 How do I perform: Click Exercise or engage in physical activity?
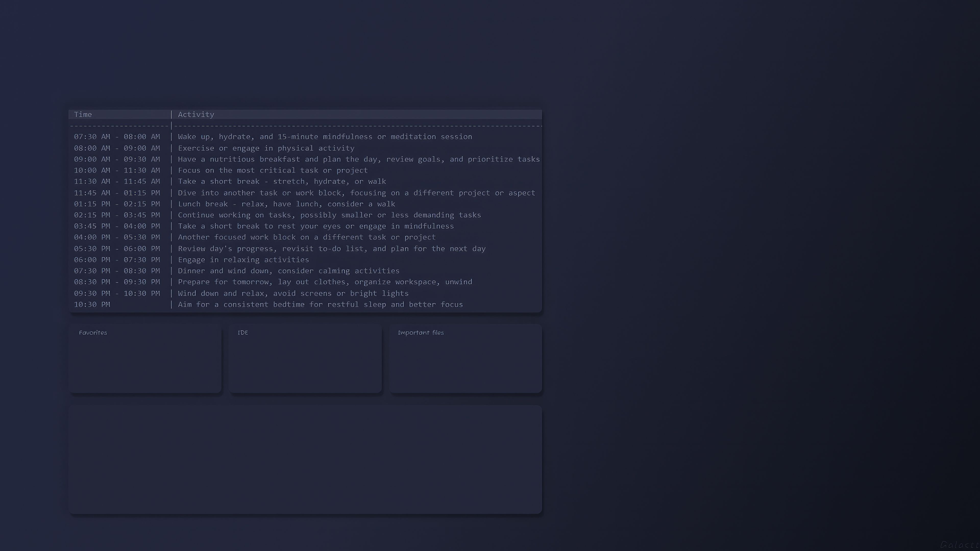coord(266,148)
